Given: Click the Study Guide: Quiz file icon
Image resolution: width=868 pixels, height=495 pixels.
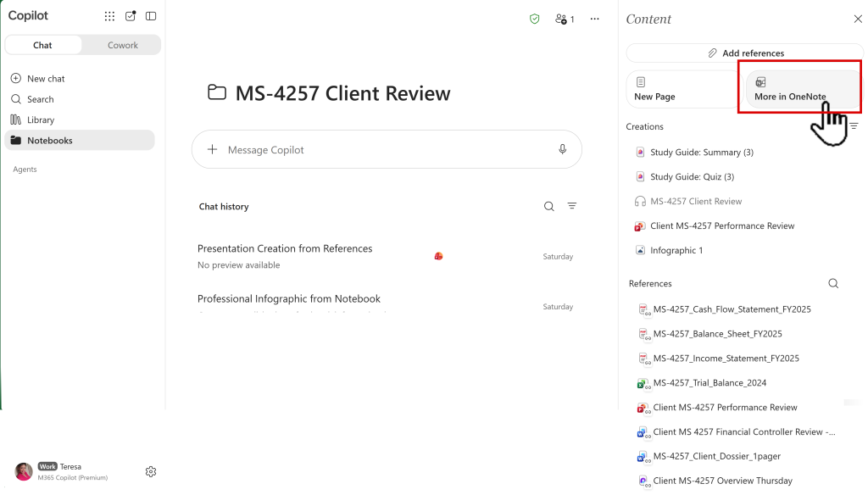Looking at the screenshot, I should [x=640, y=176].
